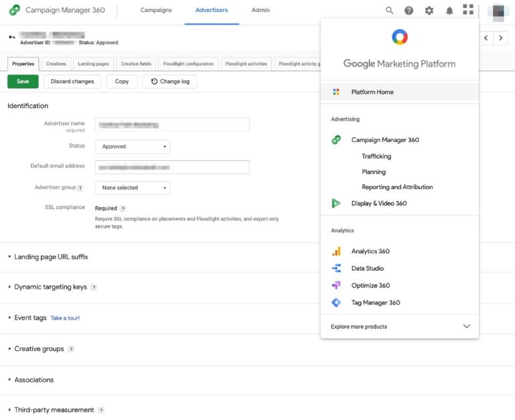515x420 pixels.
Task: Click the Advertiser name input field
Action: (172, 125)
